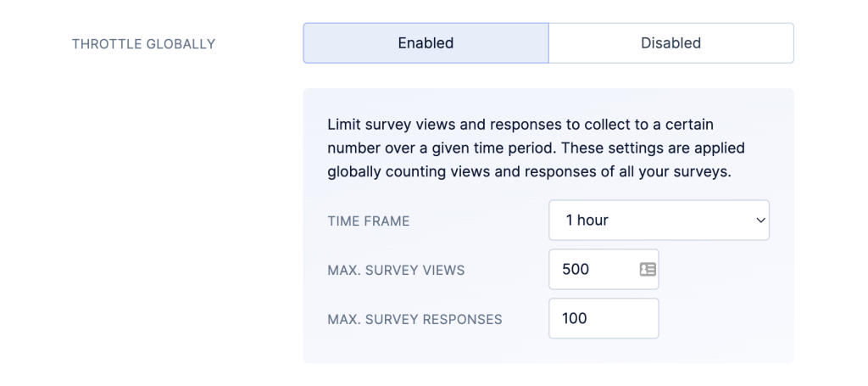The height and width of the screenshot is (386, 868).
Task: Click the throttle description paragraph text
Action: tap(536, 148)
